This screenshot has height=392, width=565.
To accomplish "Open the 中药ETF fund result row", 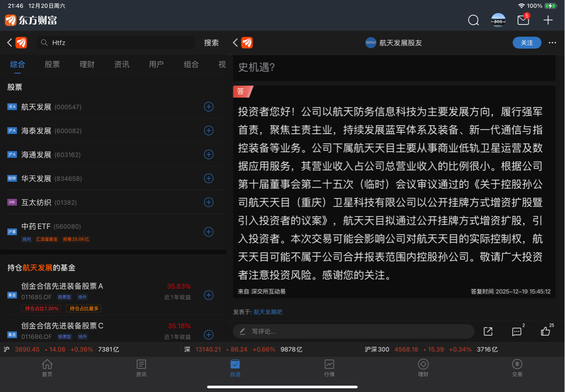I will (113, 232).
